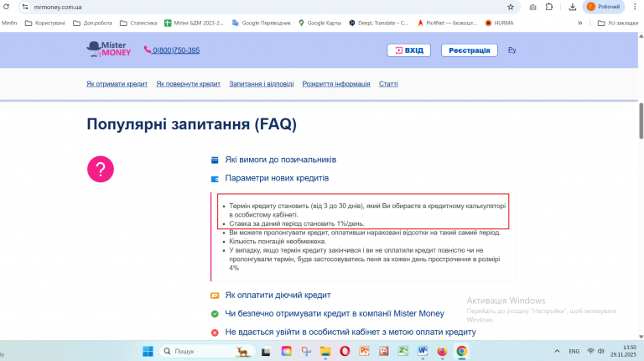Open Excel from the taskbar

click(x=402, y=351)
